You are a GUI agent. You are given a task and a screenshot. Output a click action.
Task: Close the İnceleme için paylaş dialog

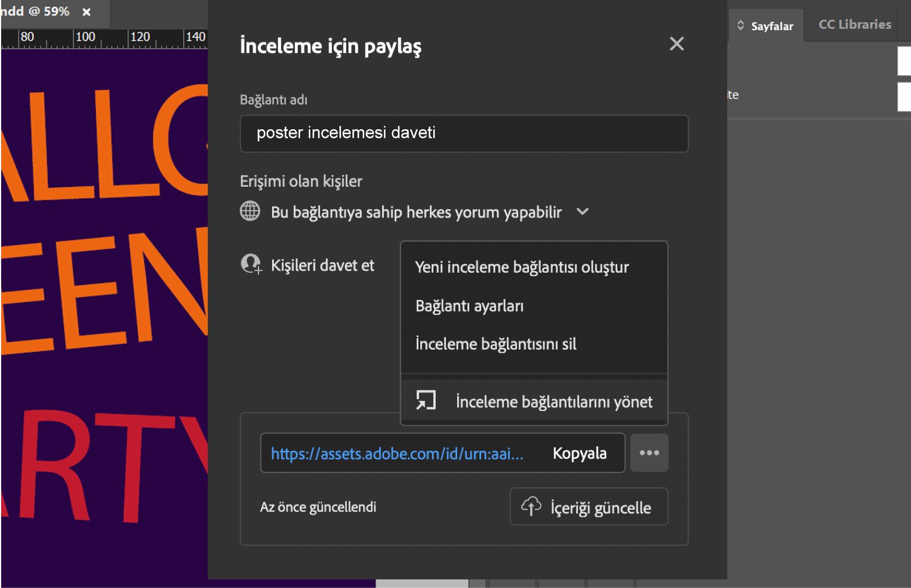point(676,44)
